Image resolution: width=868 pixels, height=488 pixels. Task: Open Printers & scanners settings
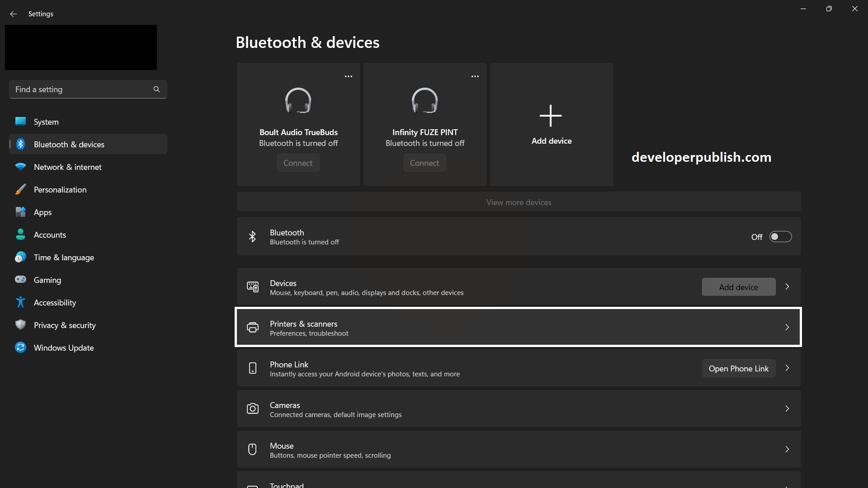pyautogui.click(x=518, y=327)
